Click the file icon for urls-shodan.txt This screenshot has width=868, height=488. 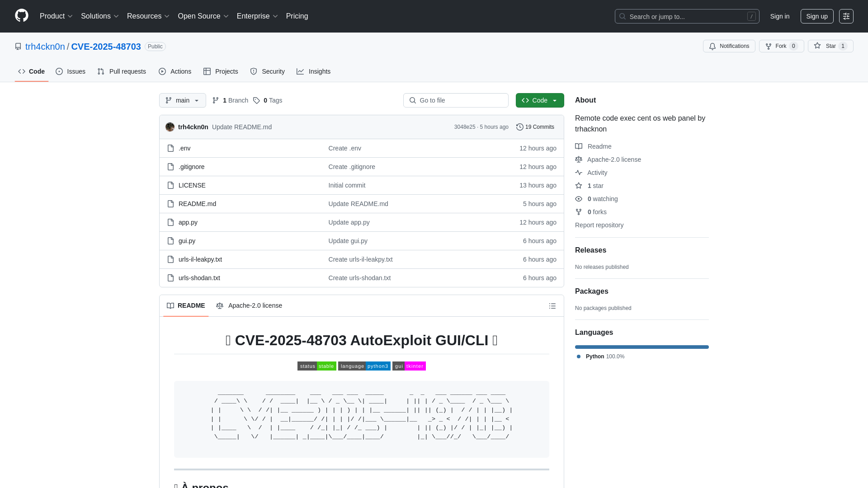tap(170, 278)
